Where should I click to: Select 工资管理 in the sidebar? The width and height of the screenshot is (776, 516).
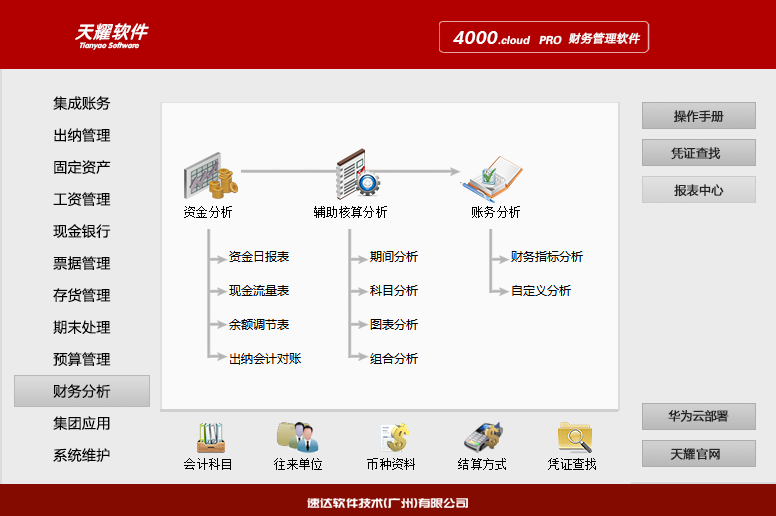[82, 199]
